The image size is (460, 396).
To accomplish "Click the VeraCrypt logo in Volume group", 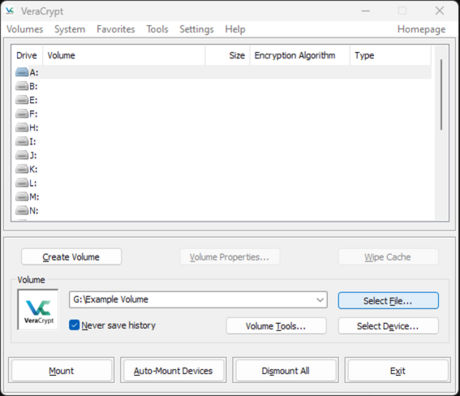I will point(38,310).
